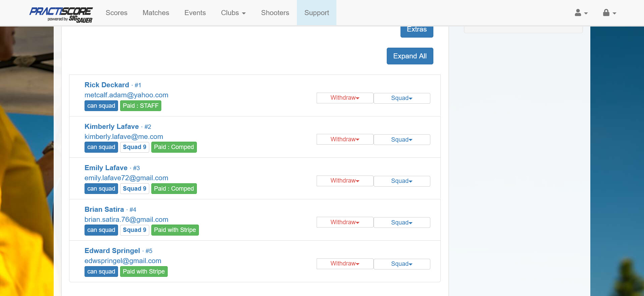Open Withdraw dropdown for Edward Springel
The image size is (644, 296).
[345, 264]
